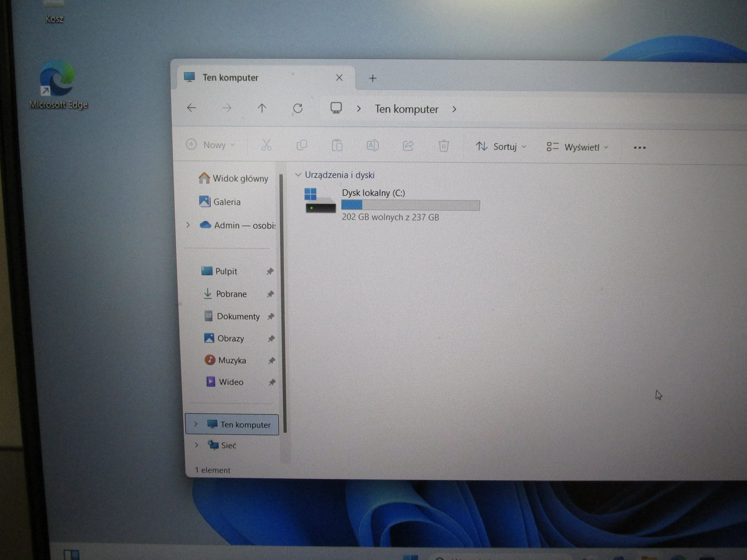Click the Delete trash icon
Viewport: 747px width, 560px height.
(x=443, y=146)
